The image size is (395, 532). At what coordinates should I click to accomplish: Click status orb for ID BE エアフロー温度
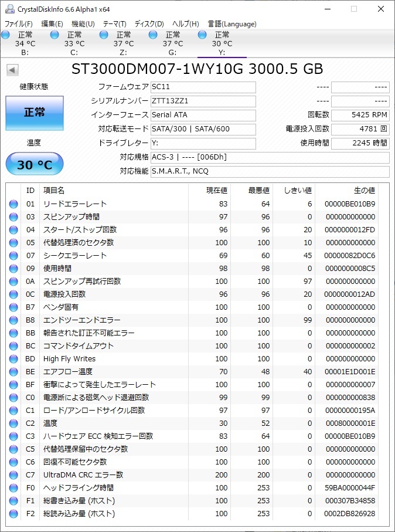click(13, 371)
